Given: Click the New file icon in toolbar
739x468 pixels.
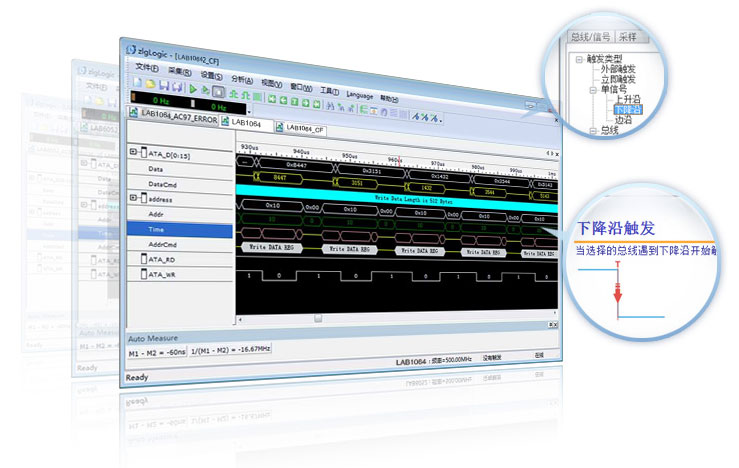Looking at the screenshot, I should 138,82.
